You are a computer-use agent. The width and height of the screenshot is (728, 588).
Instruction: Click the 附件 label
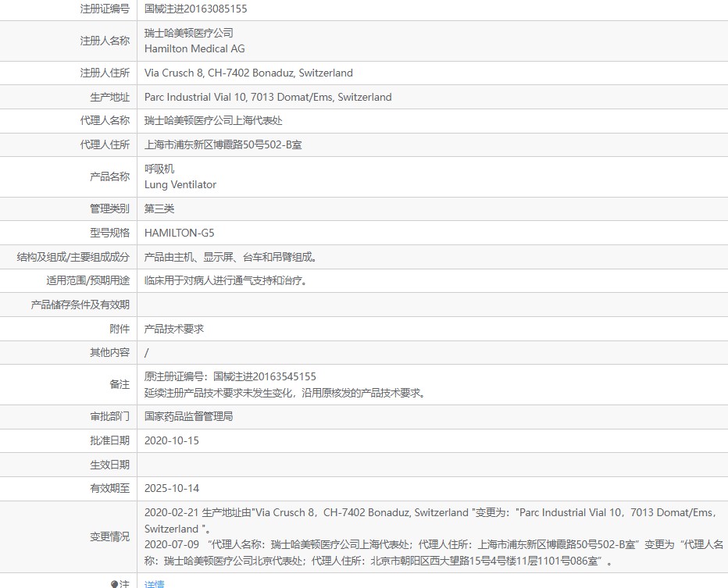coord(120,329)
